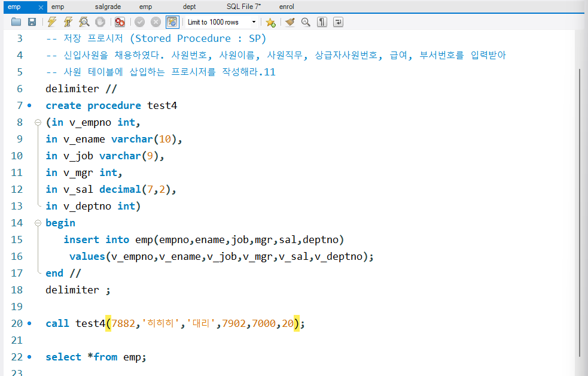
Task: Collapse the parameter list fold on line 8
Action: (38, 122)
